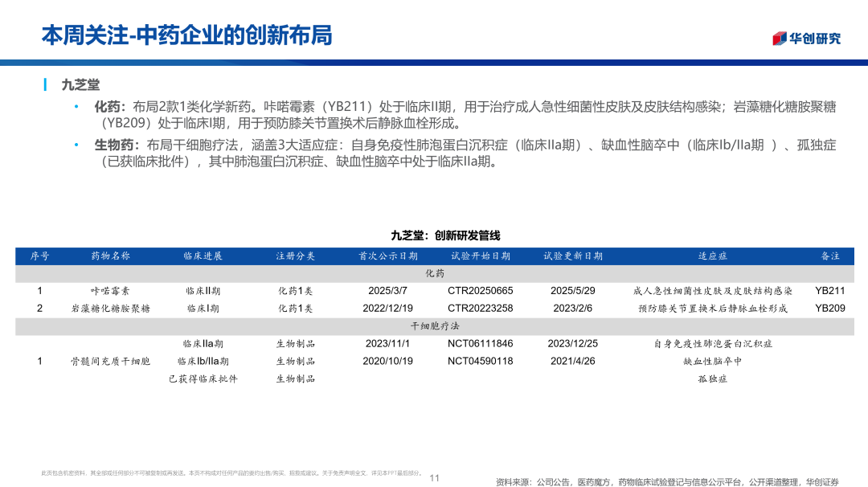Click the update date 2021/4/26
868x487 pixels.
click(573, 361)
